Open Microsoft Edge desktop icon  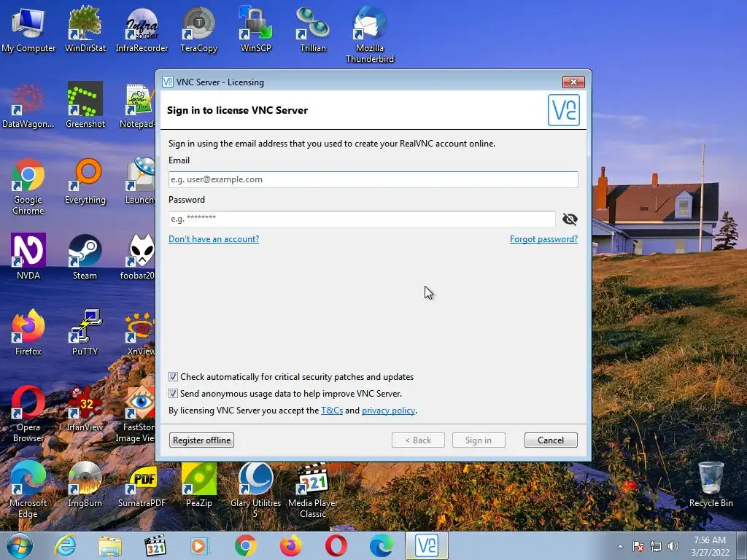(x=28, y=489)
